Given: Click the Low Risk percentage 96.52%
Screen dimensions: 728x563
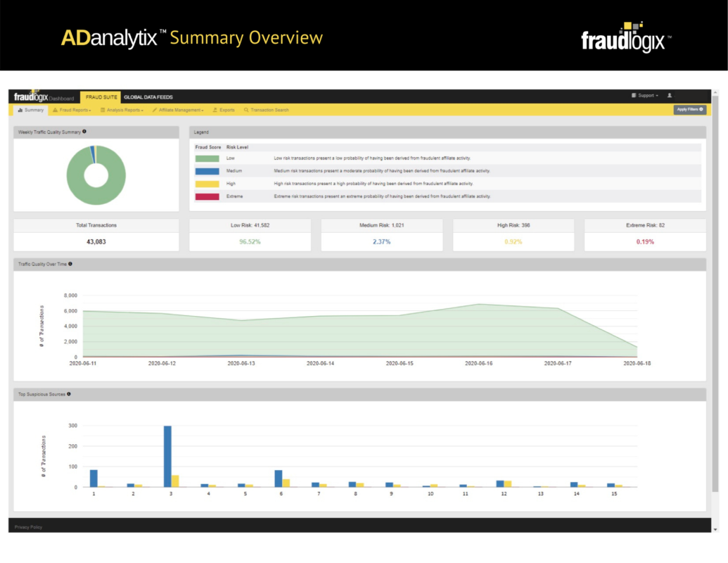Looking at the screenshot, I should 250,242.
